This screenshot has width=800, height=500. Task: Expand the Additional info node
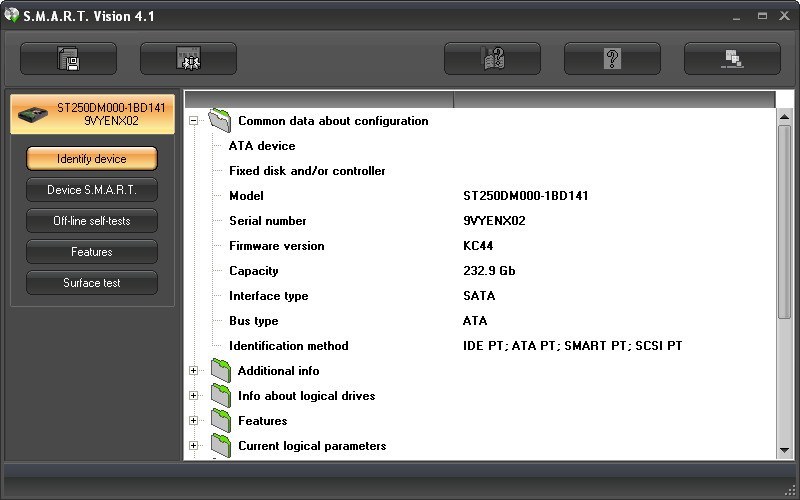pos(194,371)
